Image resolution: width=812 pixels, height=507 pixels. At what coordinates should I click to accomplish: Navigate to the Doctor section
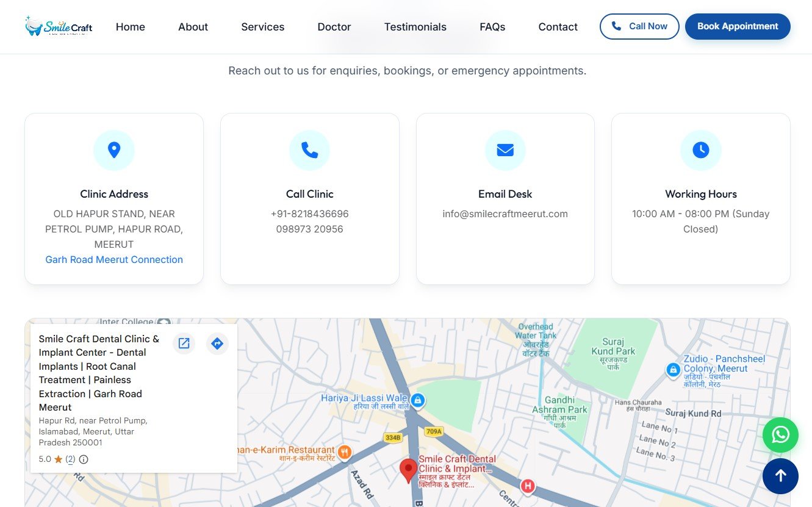click(x=334, y=27)
